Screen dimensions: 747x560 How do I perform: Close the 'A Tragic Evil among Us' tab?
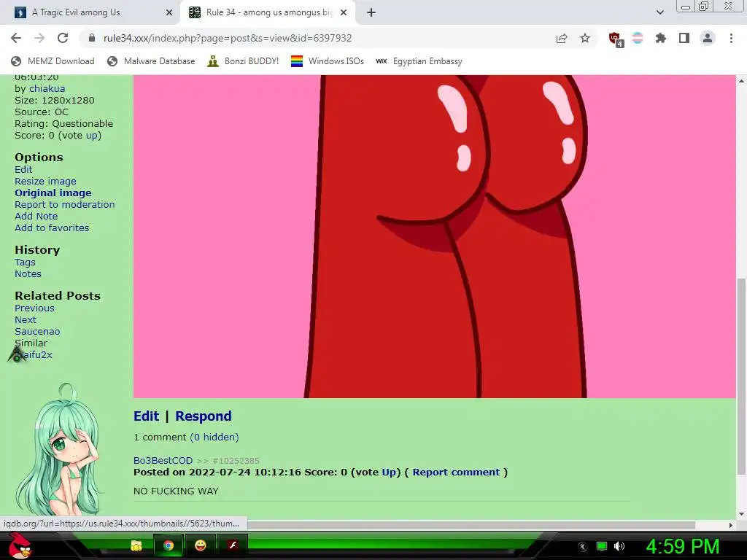tap(169, 12)
